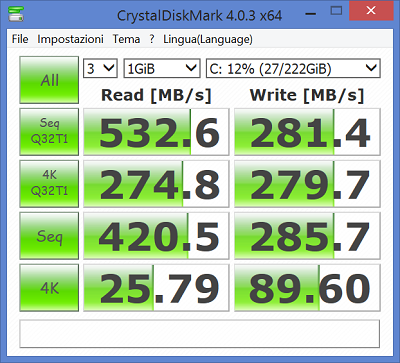Select the 285.7 Seq write result
400x363 pixels.
[x=307, y=236]
